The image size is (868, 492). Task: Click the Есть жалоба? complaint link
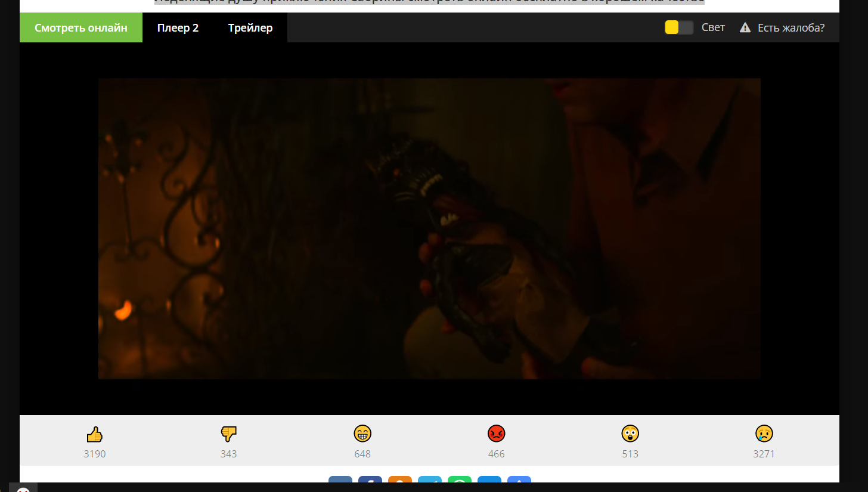click(x=791, y=27)
